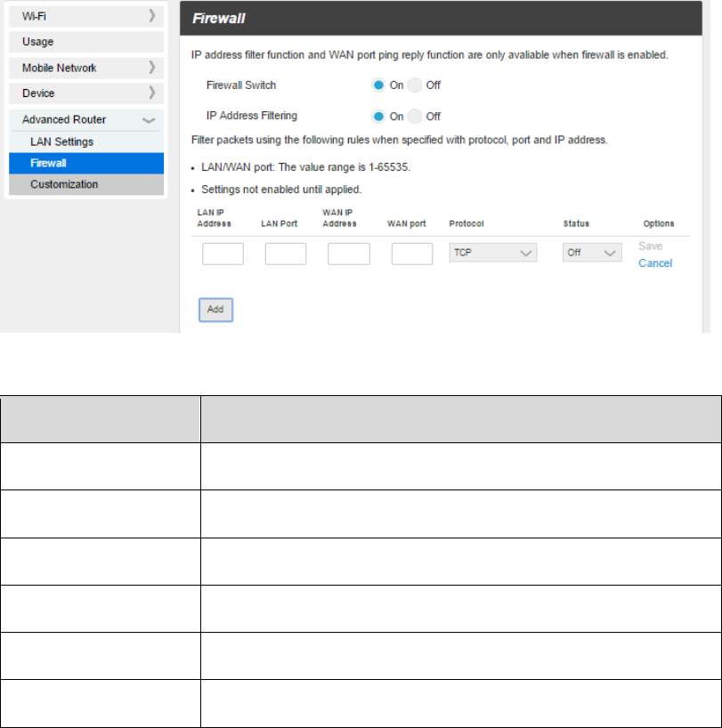722x728 pixels.
Task: Focus the LAN IP Address field
Action: [223, 255]
